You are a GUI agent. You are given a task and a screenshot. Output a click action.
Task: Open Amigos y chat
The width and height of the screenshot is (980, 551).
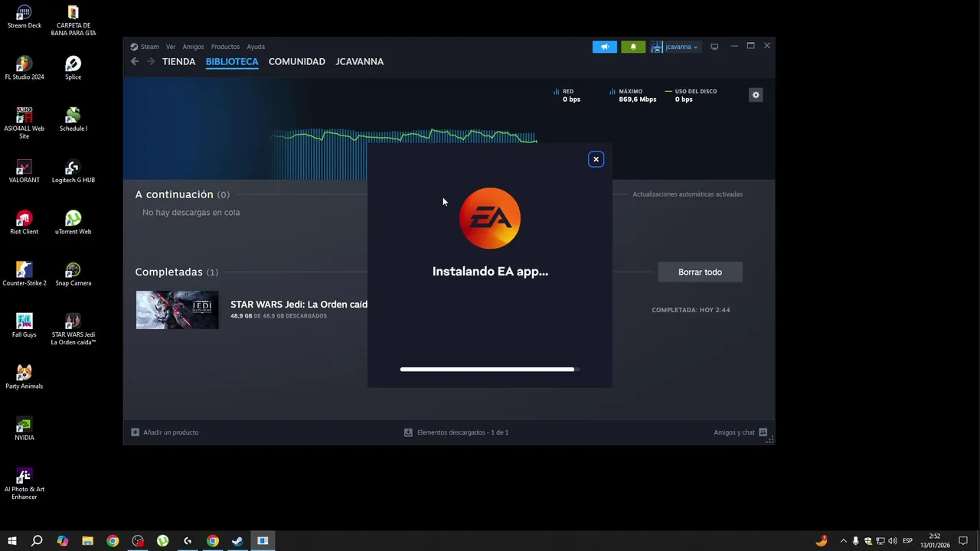coord(740,432)
